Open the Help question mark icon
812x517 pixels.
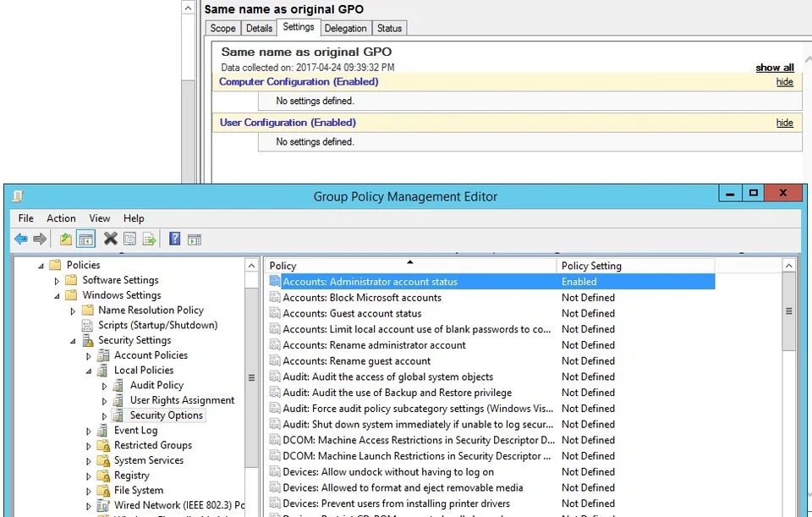click(175, 239)
